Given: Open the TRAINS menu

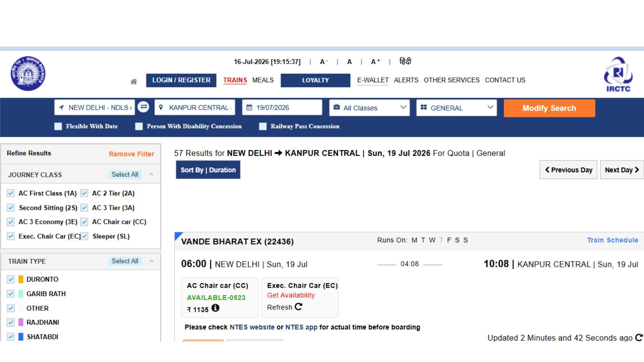Looking at the screenshot, I should (x=235, y=80).
